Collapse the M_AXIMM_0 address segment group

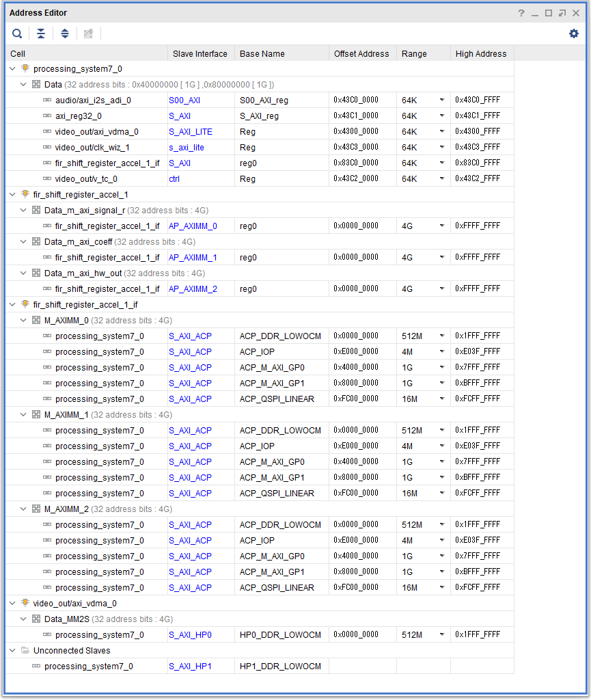pos(24,320)
